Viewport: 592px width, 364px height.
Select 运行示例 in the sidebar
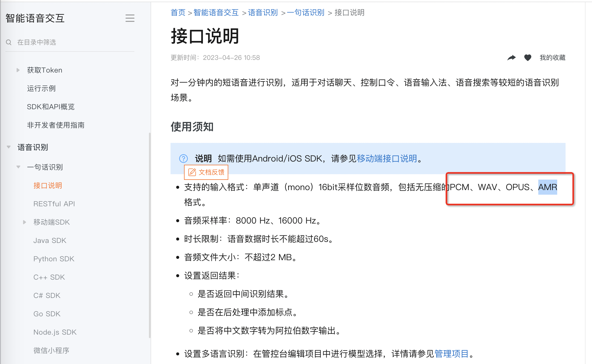coord(41,88)
